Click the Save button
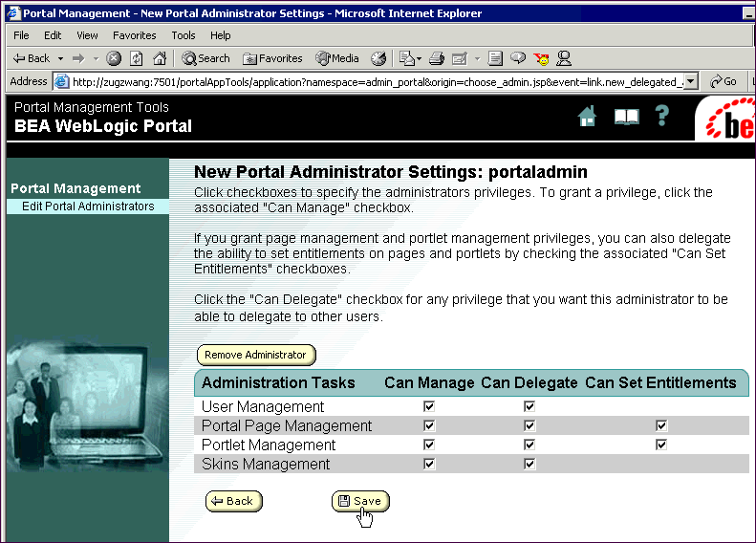756x543 pixels. (360, 501)
